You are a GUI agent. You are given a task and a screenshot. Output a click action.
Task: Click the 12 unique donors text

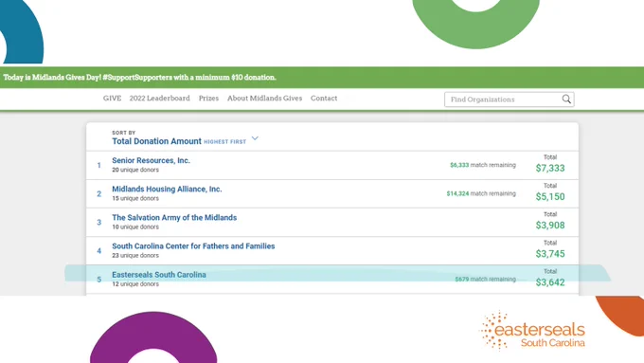[135, 284]
